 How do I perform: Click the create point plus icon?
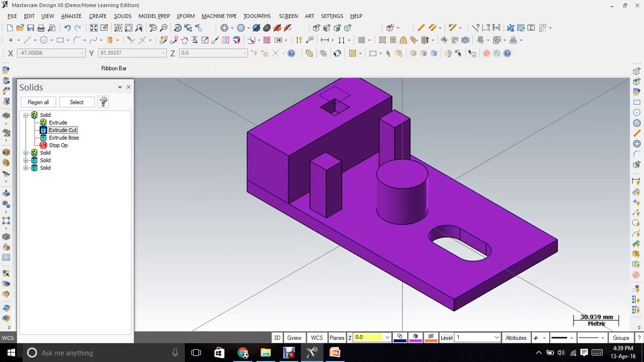pyautogui.click(x=11, y=40)
